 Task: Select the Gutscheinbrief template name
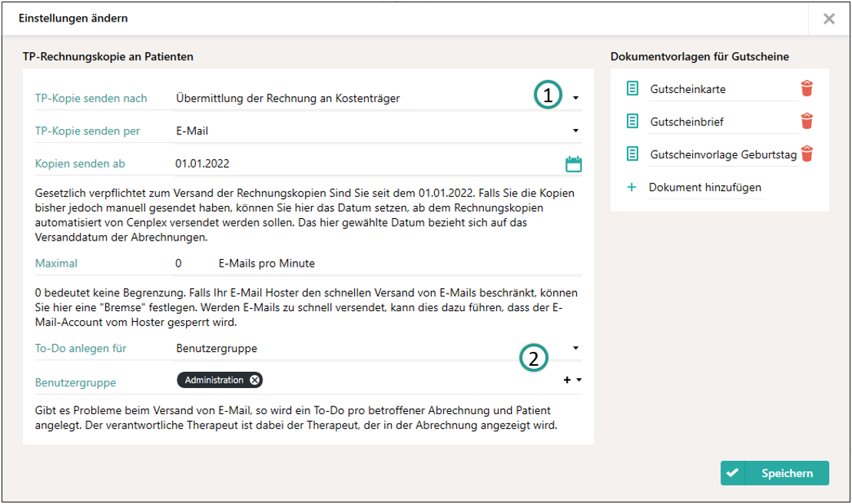click(686, 121)
